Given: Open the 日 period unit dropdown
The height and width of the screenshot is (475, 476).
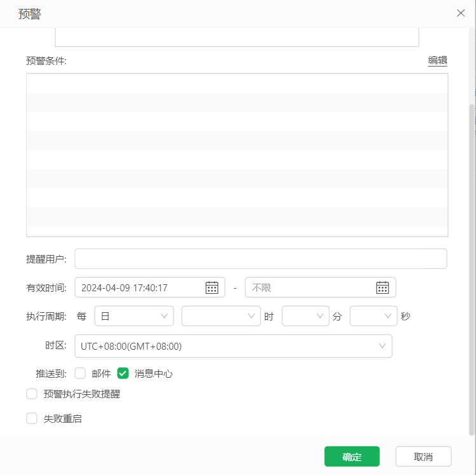Looking at the screenshot, I should point(134,316).
